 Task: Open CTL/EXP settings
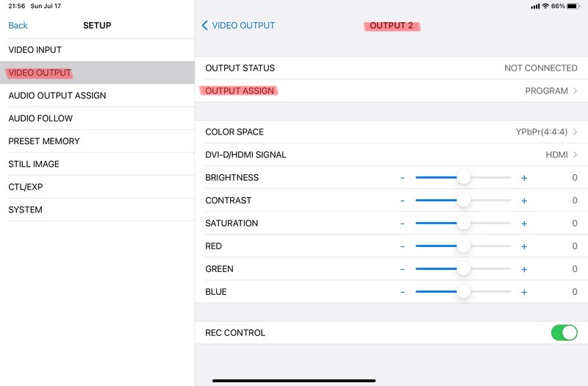[x=97, y=187]
